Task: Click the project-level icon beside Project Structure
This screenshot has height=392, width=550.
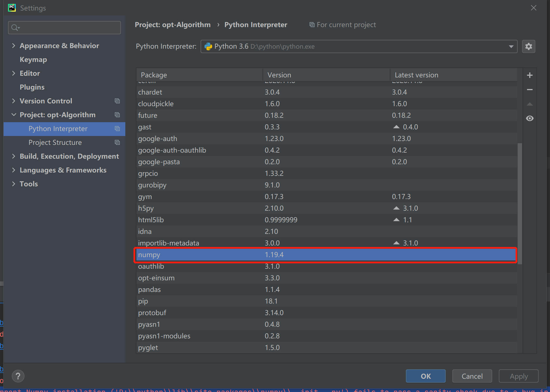Action: pyautogui.click(x=117, y=142)
